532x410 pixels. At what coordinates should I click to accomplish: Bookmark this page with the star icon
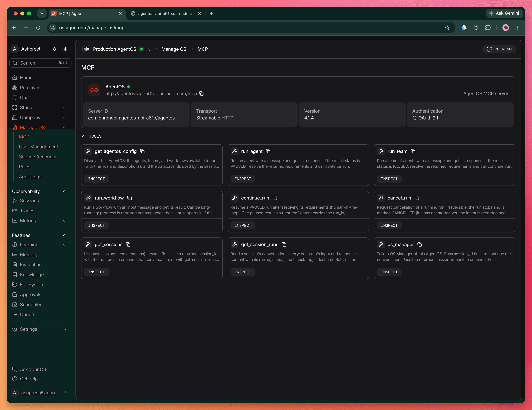click(x=447, y=28)
